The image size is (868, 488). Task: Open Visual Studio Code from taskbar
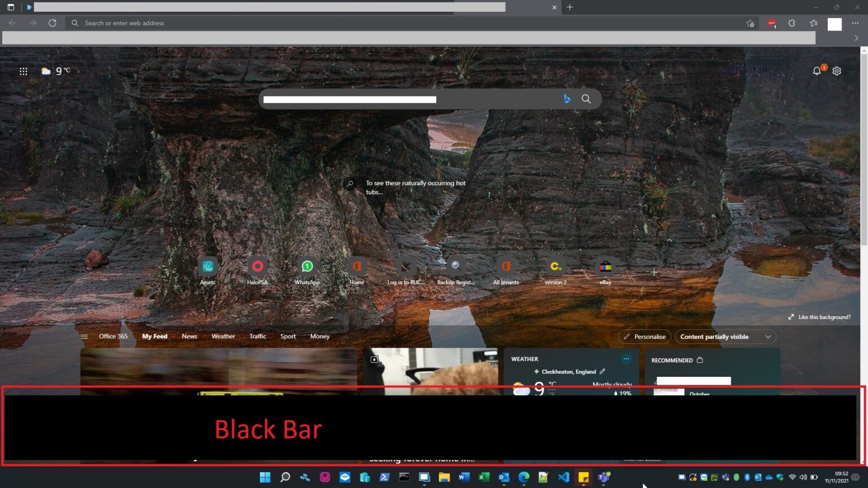563,477
